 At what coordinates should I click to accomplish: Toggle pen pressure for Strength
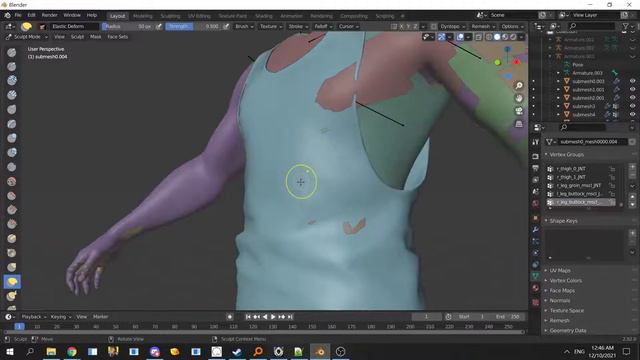coord(226,27)
